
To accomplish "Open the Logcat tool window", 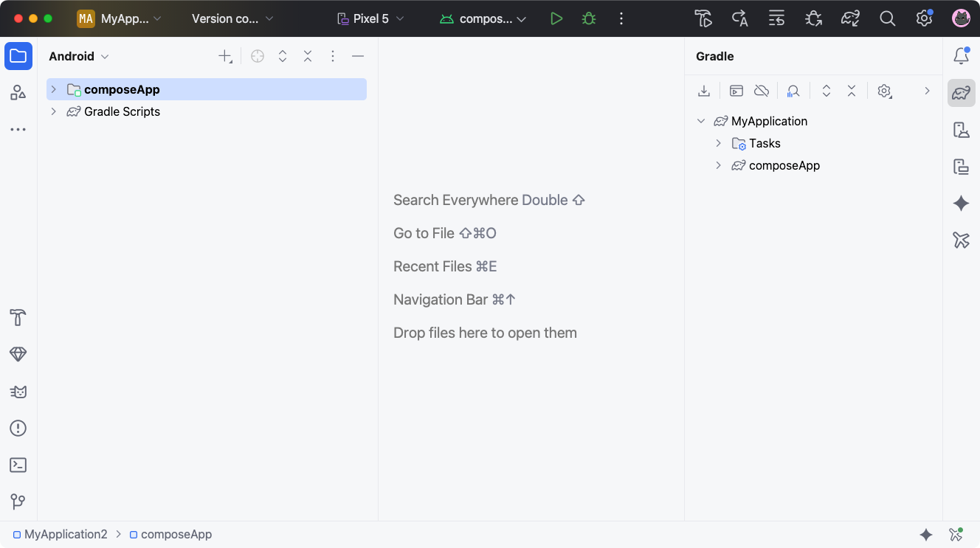I will point(18,392).
